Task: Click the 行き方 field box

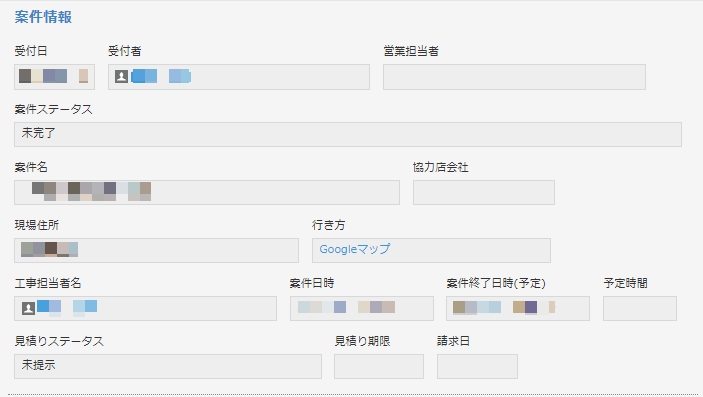Action: tap(431, 250)
